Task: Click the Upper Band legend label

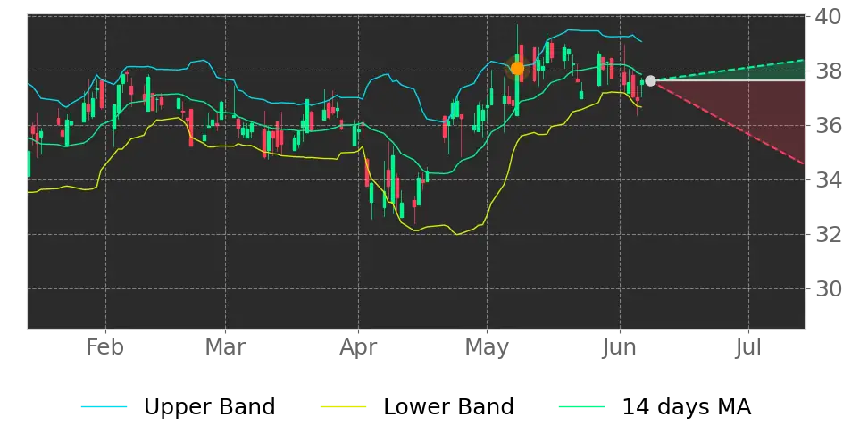Action: [209, 407]
